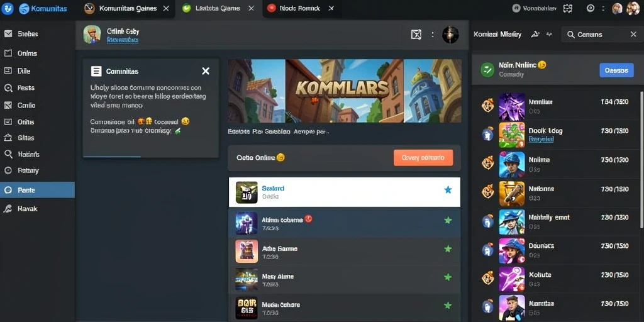Click the blue Oassos button

[x=616, y=70]
